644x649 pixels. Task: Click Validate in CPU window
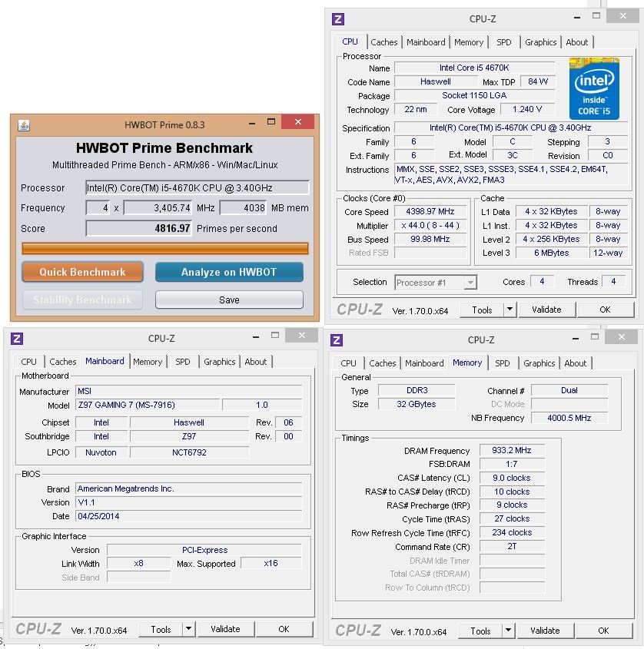click(x=546, y=310)
